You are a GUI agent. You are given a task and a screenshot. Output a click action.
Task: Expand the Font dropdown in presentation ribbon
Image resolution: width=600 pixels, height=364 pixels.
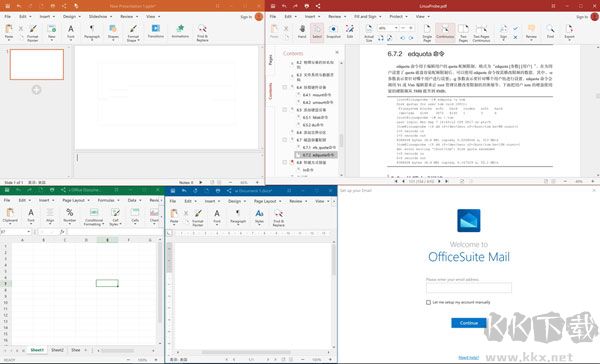(x=71, y=40)
